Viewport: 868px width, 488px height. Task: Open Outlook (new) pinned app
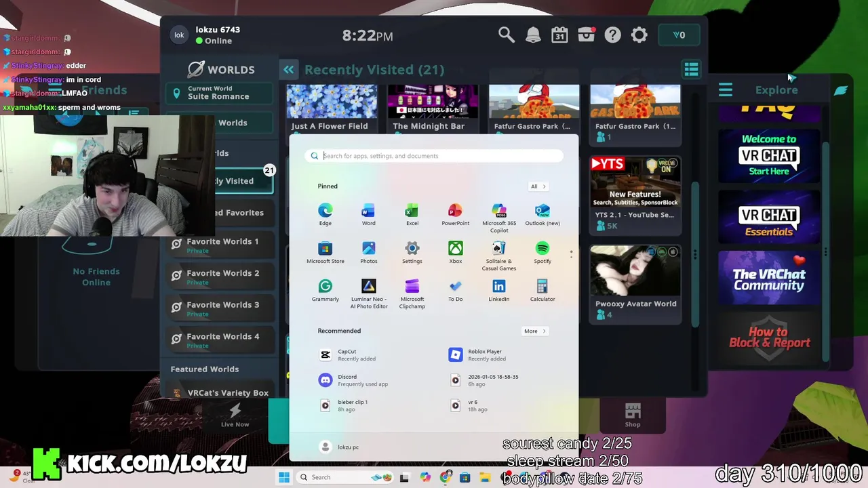point(542,214)
